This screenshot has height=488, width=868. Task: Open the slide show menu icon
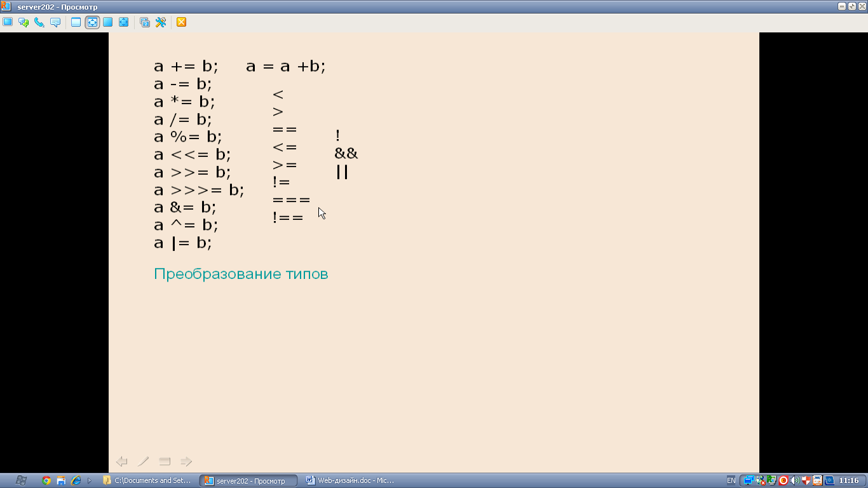165,461
